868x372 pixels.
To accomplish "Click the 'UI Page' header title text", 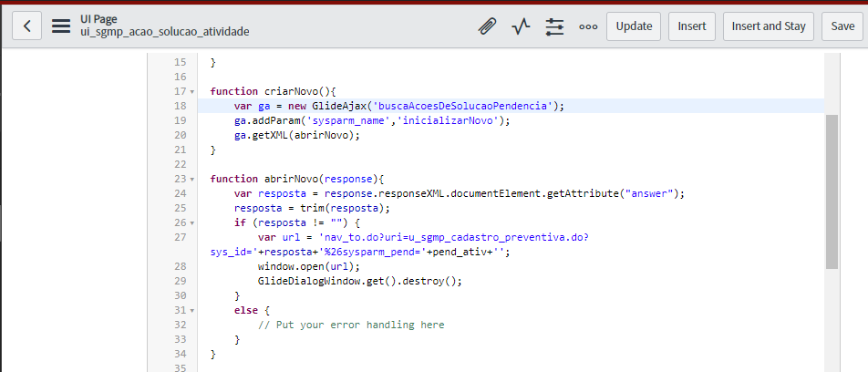I will 98,20.
